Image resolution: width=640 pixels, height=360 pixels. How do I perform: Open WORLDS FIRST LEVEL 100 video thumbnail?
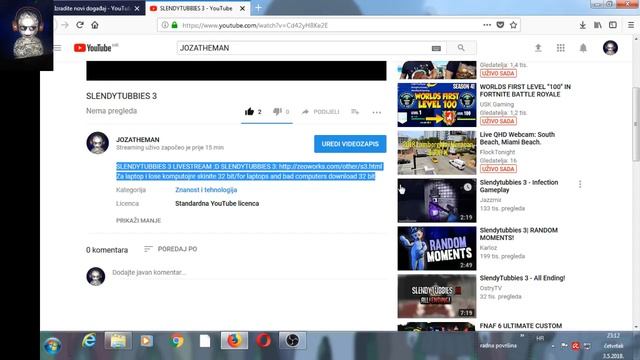437,105
